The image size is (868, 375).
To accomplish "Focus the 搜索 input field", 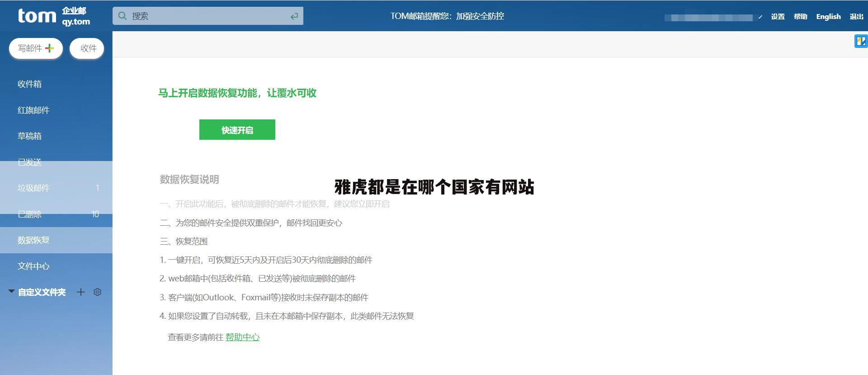I will click(x=208, y=16).
